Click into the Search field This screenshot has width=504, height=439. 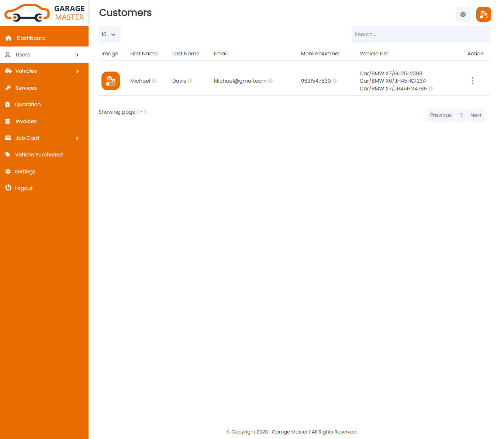[x=421, y=34]
